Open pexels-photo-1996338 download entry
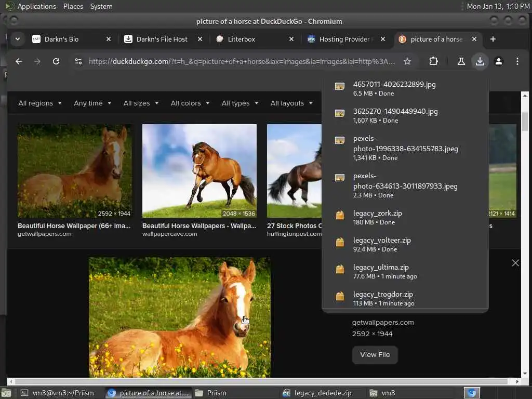This screenshot has width=532, height=399. 405,148
